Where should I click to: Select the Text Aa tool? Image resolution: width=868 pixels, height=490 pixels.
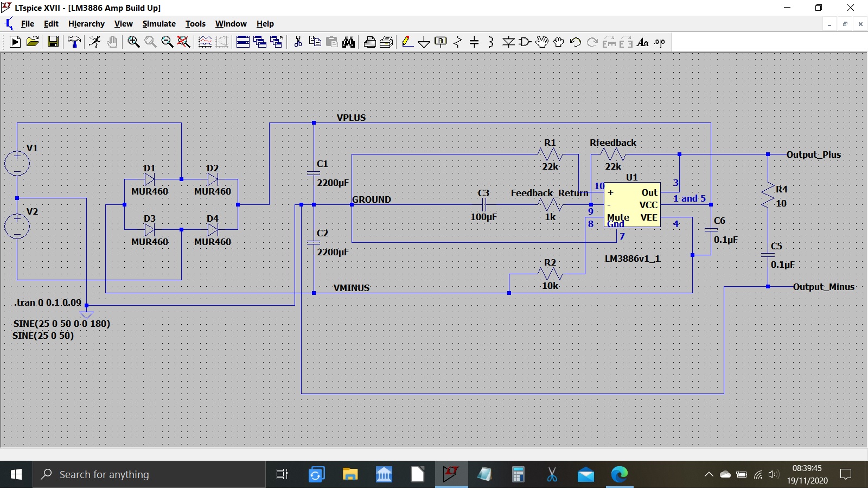[x=643, y=42]
